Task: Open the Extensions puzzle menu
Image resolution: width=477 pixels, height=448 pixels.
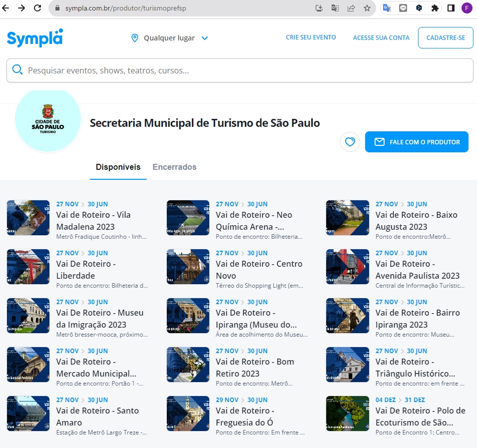Action: pos(435,8)
